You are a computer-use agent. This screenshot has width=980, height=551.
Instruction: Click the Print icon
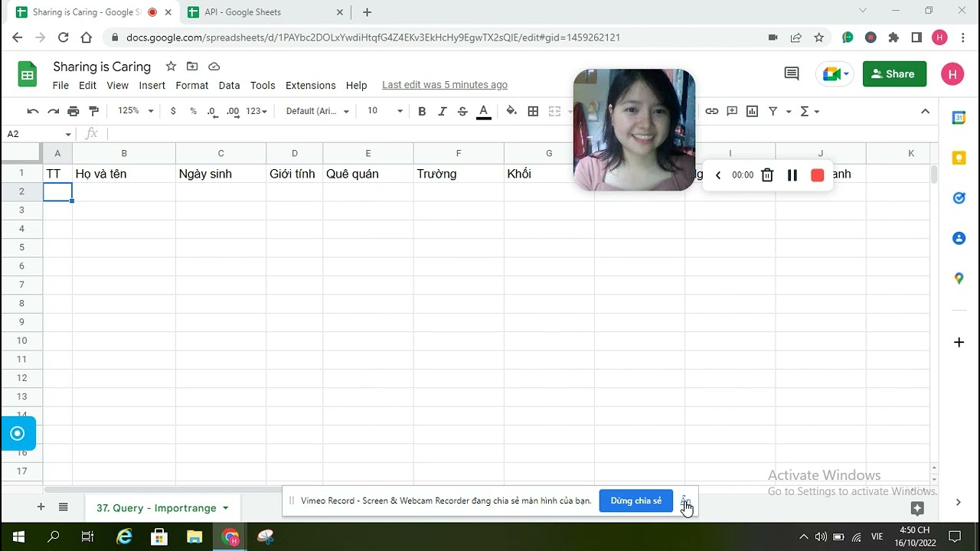(73, 111)
